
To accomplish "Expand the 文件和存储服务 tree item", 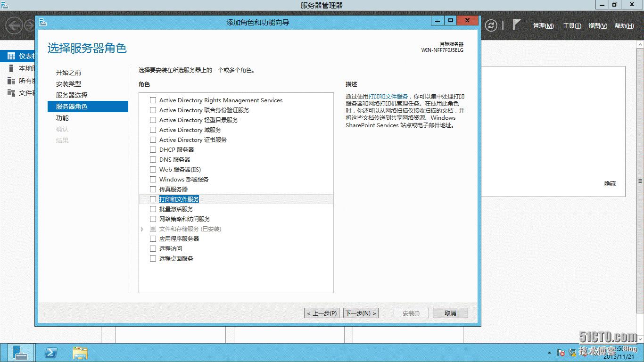I will pos(142,229).
